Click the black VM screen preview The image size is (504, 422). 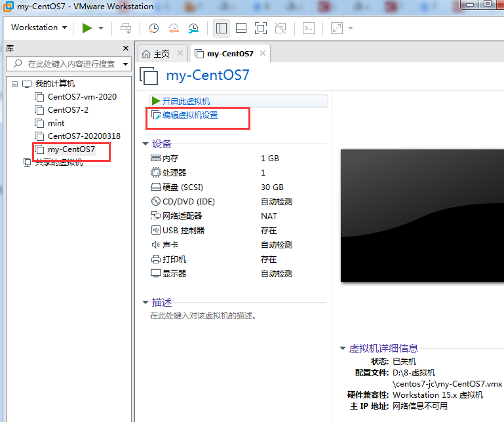click(422, 216)
